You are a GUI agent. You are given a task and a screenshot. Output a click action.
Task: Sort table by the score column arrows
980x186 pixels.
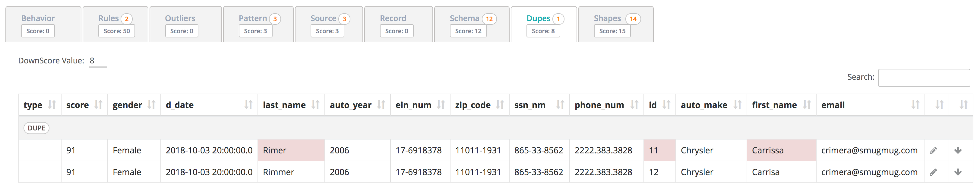point(98,105)
